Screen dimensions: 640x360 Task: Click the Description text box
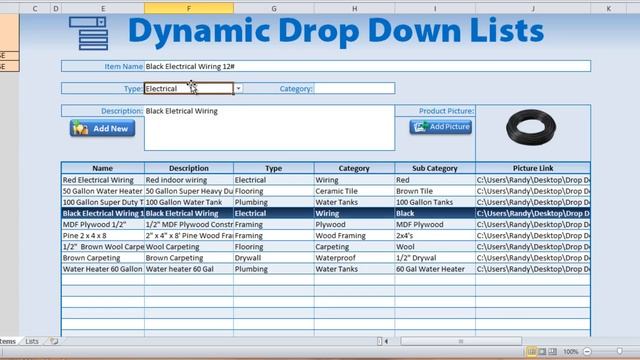(269, 128)
